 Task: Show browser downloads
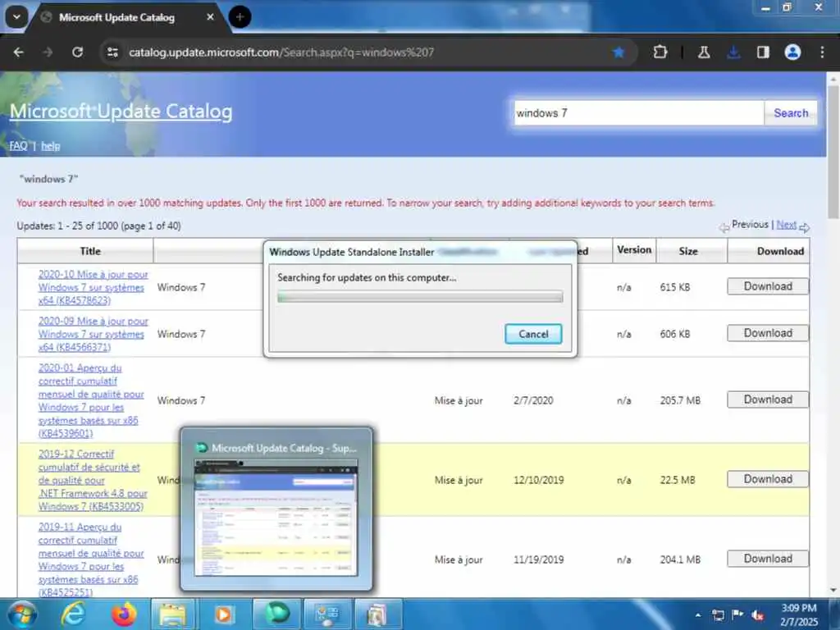[733, 52]
